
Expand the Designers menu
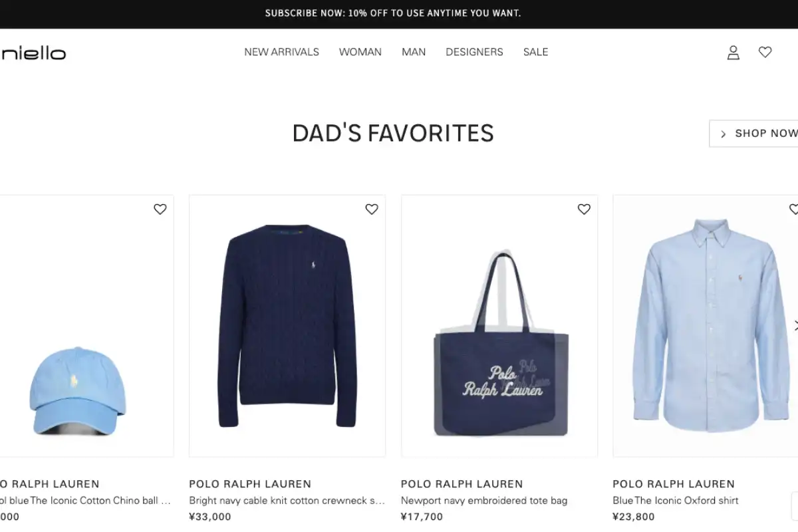[x=474, y=52]
